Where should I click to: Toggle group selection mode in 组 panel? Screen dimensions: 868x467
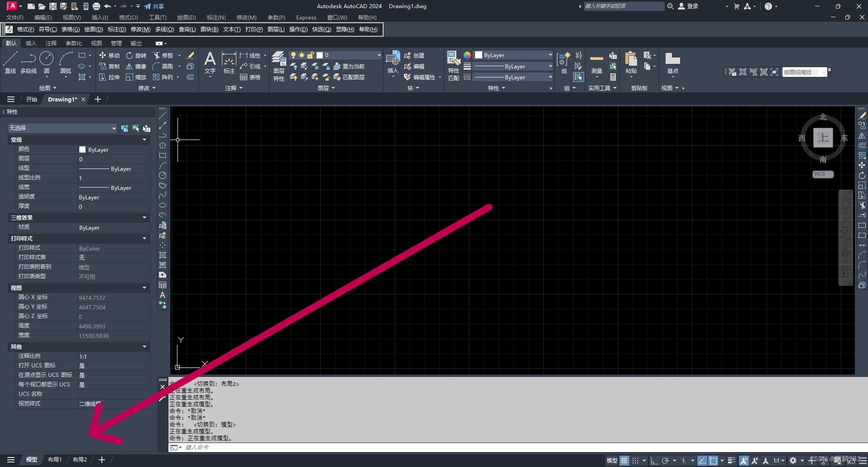[579, 77]
